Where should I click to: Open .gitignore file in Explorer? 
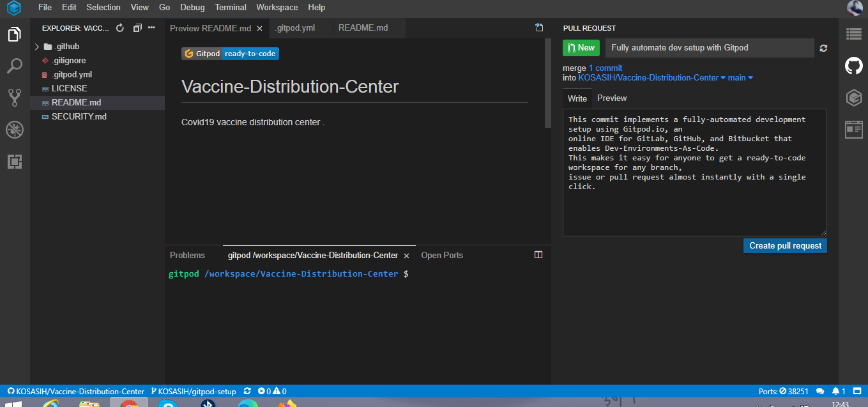tap(97, 60)
